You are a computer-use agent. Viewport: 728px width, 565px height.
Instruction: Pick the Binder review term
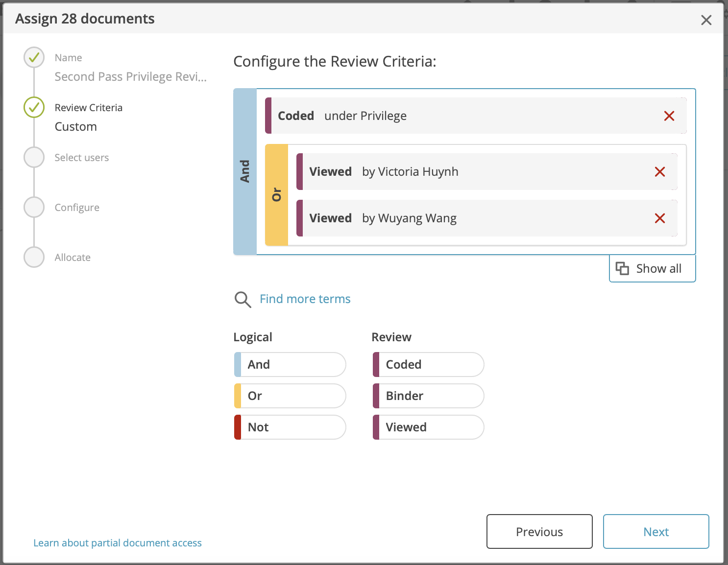[427, 396]
